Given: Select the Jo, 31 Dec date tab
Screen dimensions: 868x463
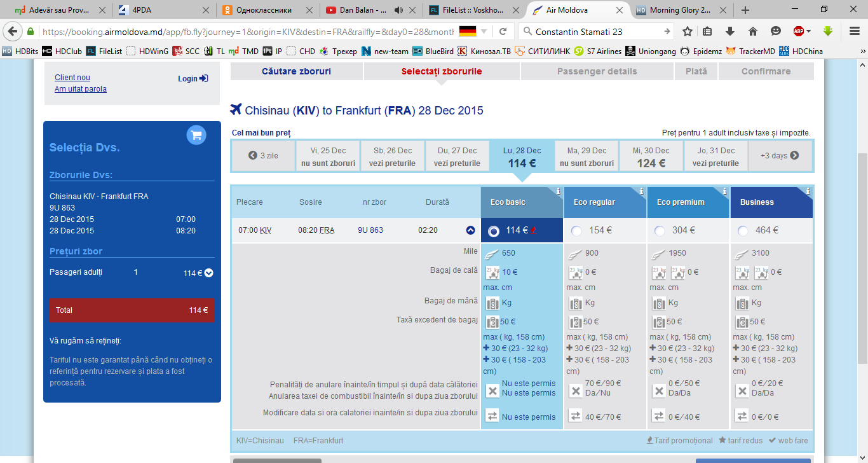Looking at the screenshot, I should (x=715, y=156).
